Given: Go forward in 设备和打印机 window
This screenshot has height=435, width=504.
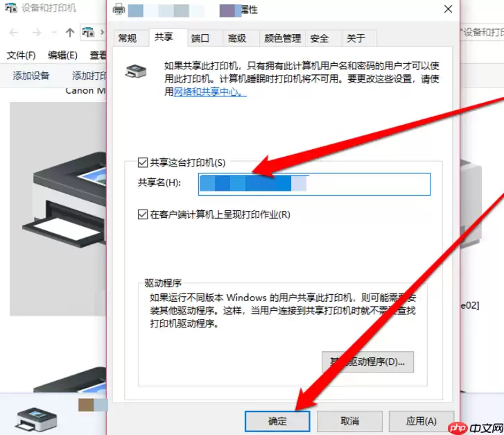Looking at the screenshot, I should tap(37, 33).
